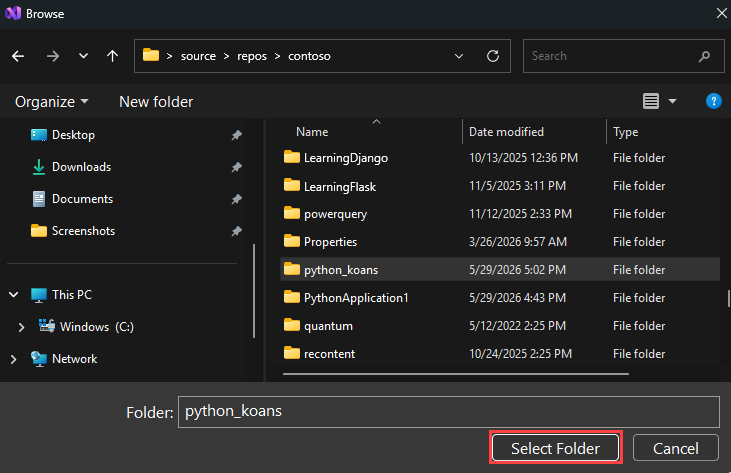Sort by the Type column header
Screen dimensions: 731x473
(x=625, y=132)
